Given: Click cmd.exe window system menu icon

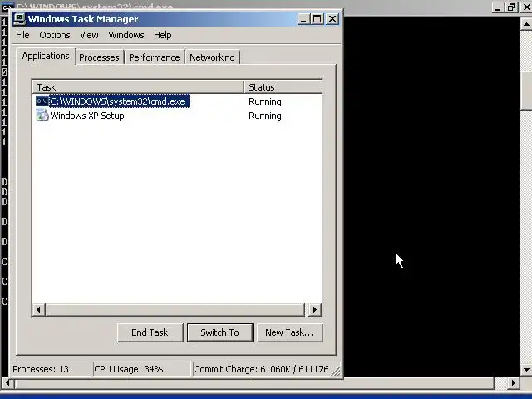Looking at the screenshot, I should point(7,7).
